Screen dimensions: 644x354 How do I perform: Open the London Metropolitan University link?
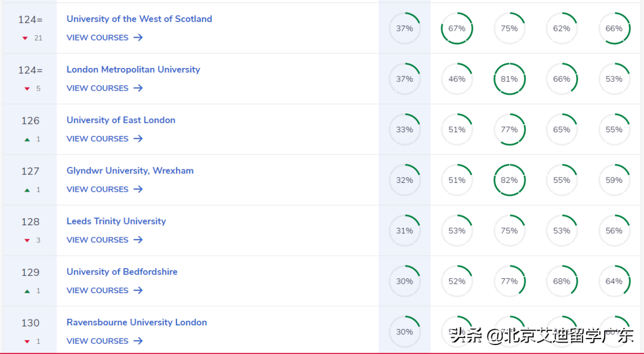click(133, 69)
